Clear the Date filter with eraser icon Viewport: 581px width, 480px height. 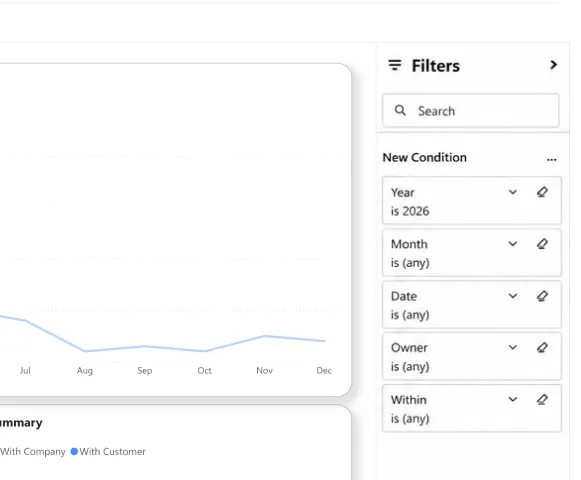coord(542,296)
